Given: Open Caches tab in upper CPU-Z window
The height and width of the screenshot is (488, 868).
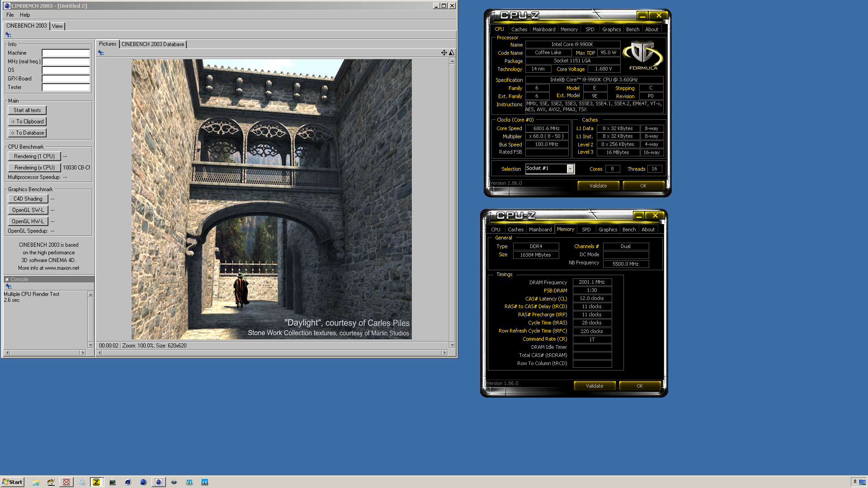Looking at the screenshot, I should (x=519, y=29).
